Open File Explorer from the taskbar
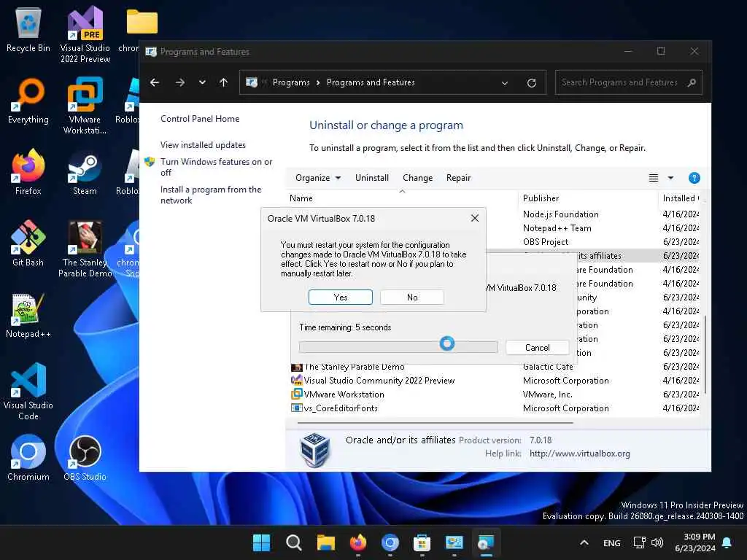This screenshot has height=560, width=747. click(326, 542)
